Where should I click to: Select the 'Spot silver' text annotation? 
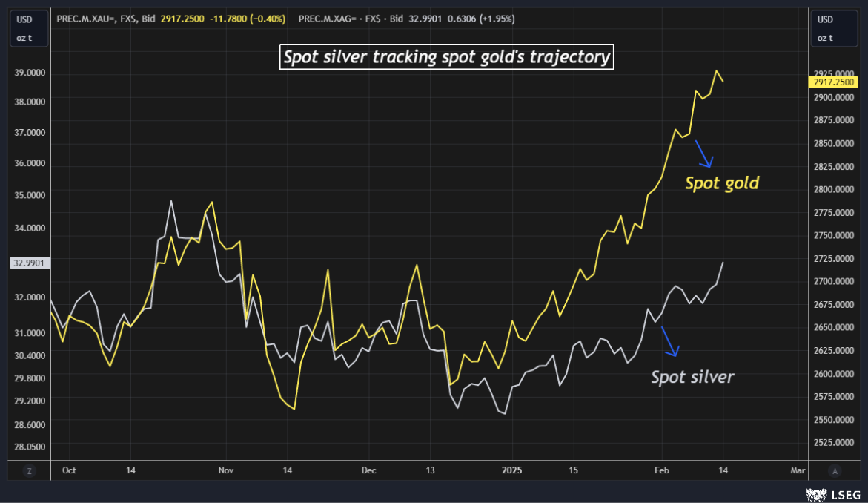pos(692,377)
